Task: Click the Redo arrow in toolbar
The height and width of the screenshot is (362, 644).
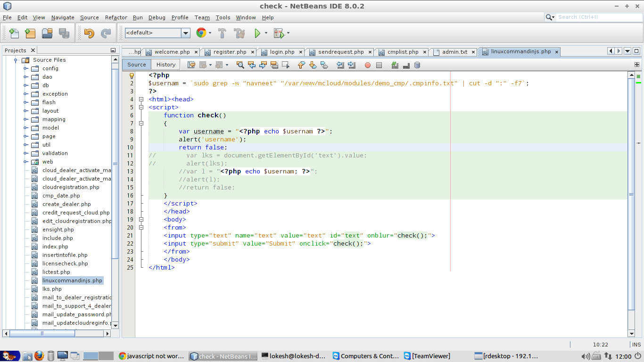Action: (x=106, y=33)
